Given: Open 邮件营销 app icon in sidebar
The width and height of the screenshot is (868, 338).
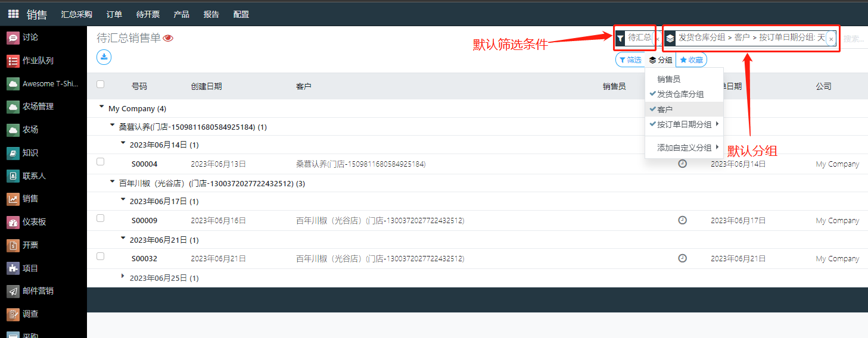Looking at the screenshot, I should coord(13,291).
